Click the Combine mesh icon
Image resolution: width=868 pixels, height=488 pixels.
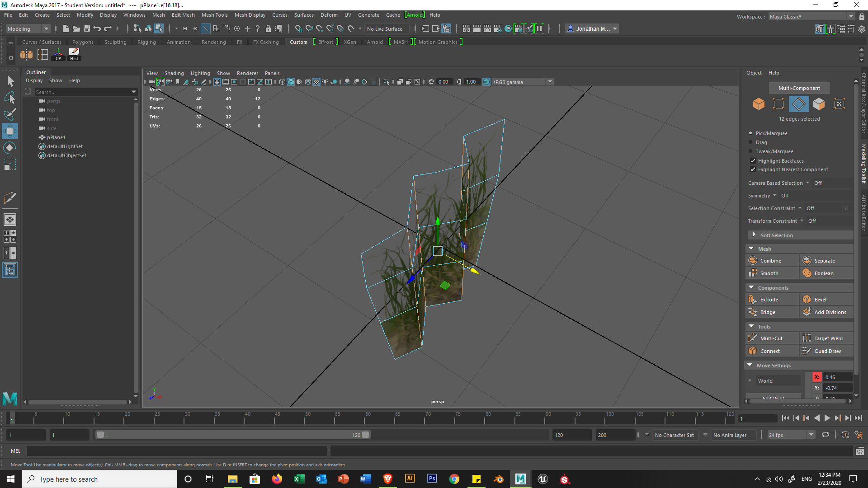tap(753, 260)
